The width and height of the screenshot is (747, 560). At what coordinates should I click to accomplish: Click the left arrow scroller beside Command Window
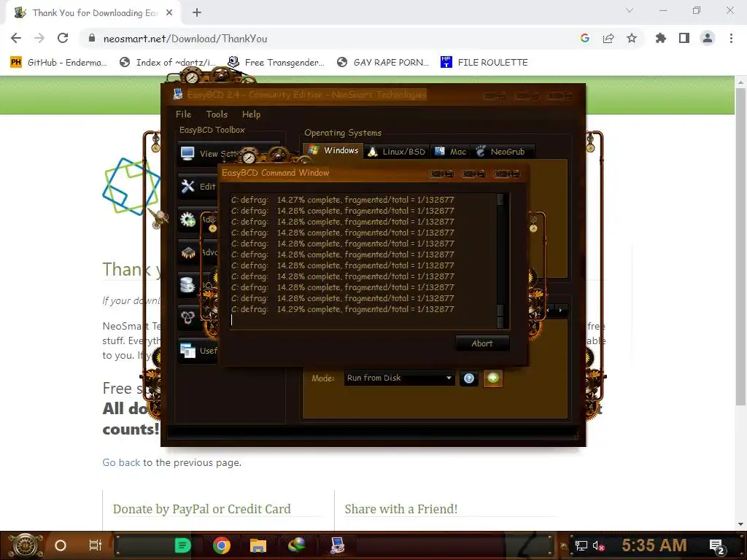(549, 311)
